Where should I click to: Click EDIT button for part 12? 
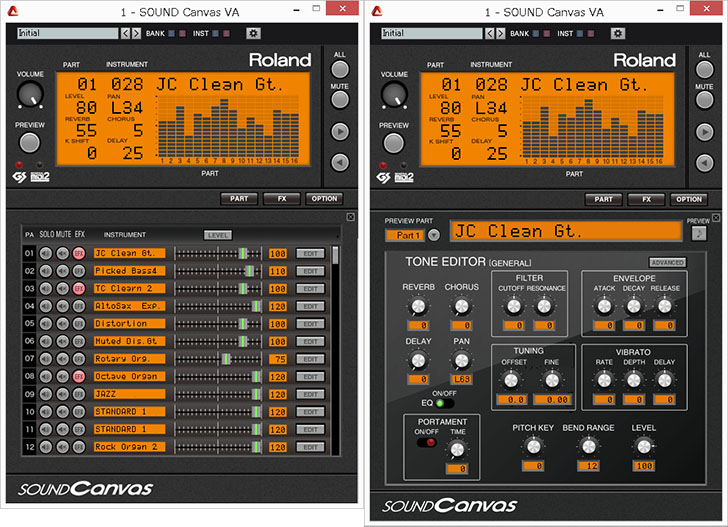pyautogui.click(x=310, y=447)
